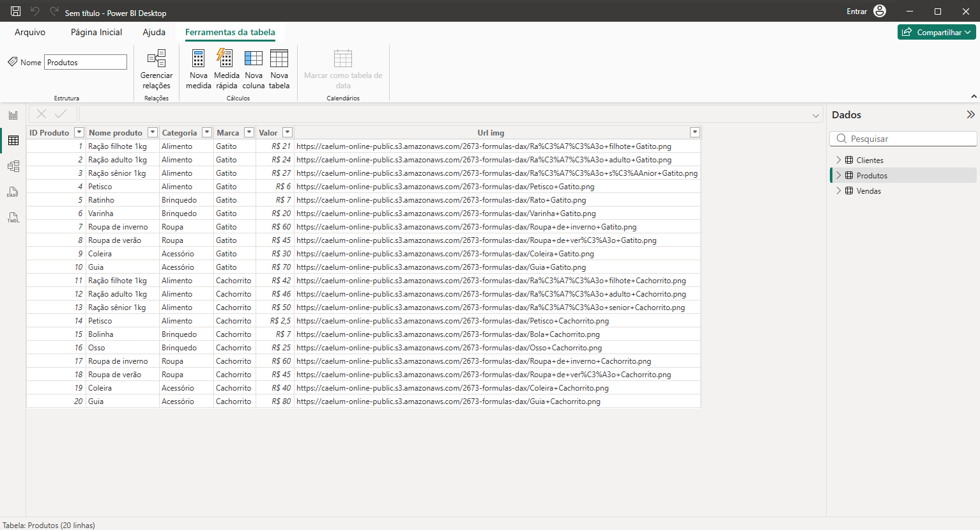Screen dimensions: 980x530
Task: Expand the Vendas table fields
Action: point(839,191)
